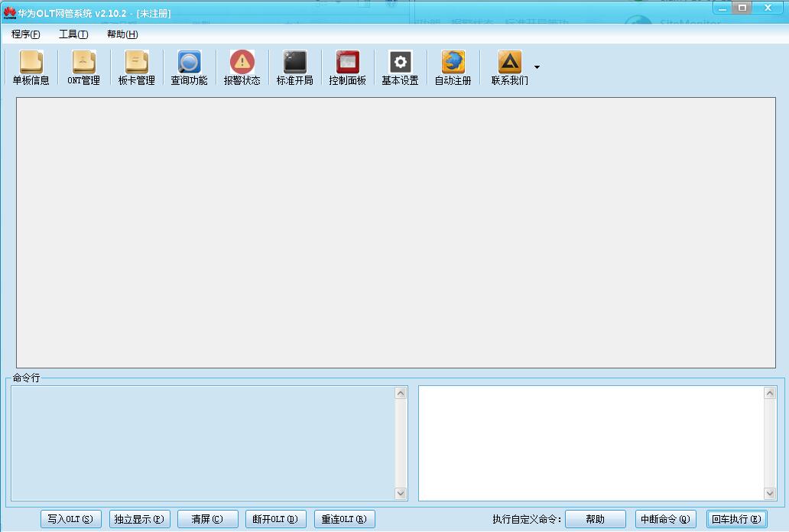
Task: Open the 控制面板 control panel icon
Action: (348, 67)
